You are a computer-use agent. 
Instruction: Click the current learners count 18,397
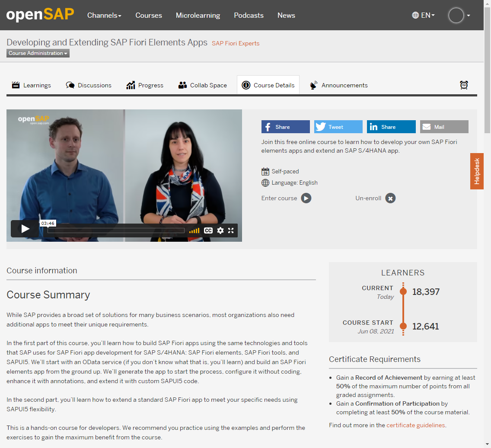(426, 291)
